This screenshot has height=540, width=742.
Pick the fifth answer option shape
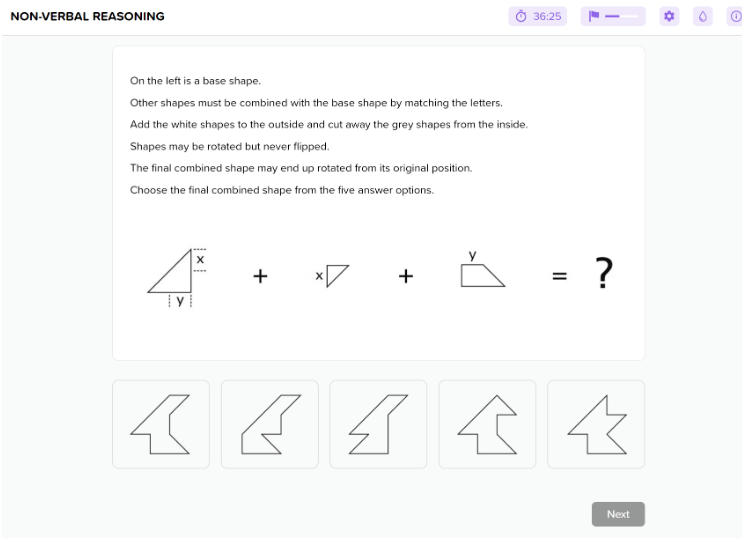[596, 424]
